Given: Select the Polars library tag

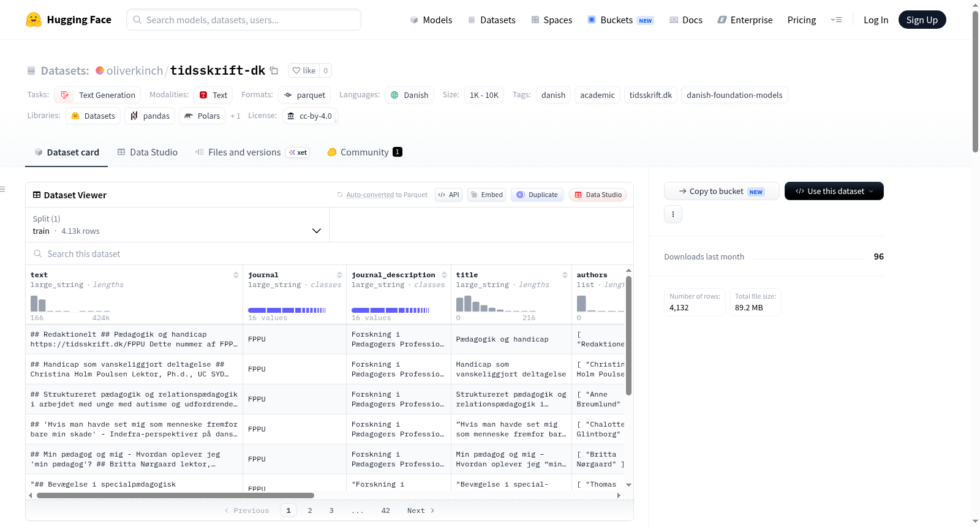Looking at the screenshot, I should (x=202, y=116).
